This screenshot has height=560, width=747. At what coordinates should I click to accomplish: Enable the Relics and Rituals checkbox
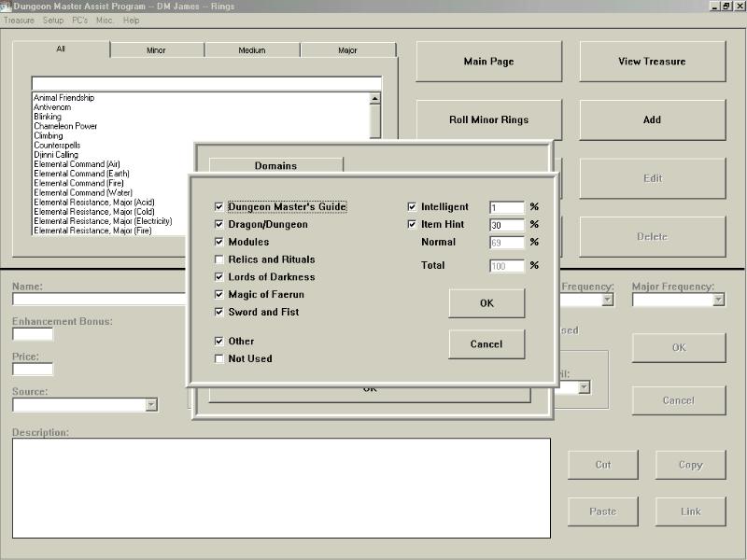[x=219, y=259]
